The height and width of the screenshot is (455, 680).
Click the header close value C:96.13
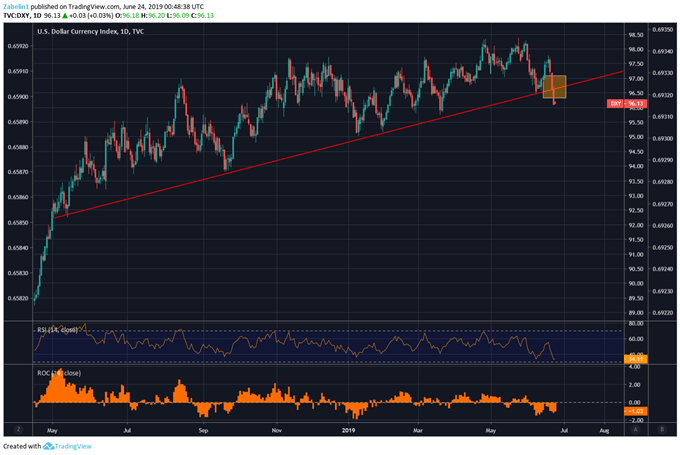coord(203,16)
